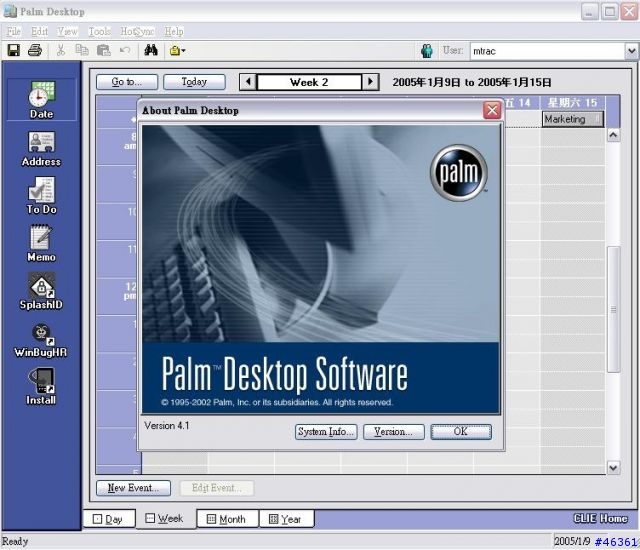Click OK in the About dialog

pyautogui.click(x=461, y=432)
